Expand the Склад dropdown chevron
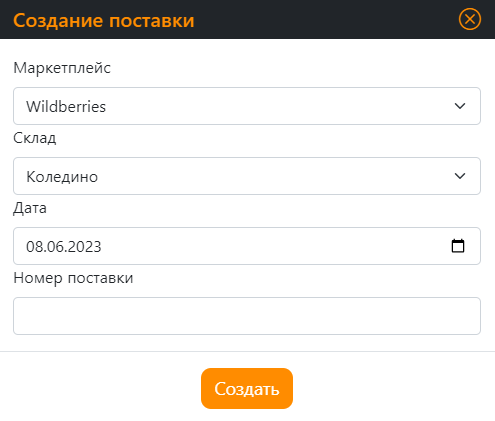This screenshot has width=495, height=421. (x=460, y=176)
